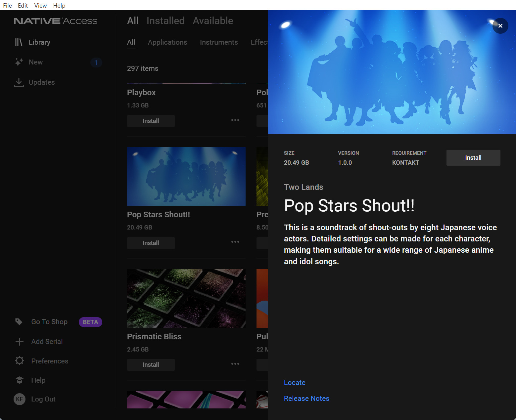Open more options for Pop Stars Shout!! card
The width and height of the screenshot is (516, 420).
tap(235, 242)
